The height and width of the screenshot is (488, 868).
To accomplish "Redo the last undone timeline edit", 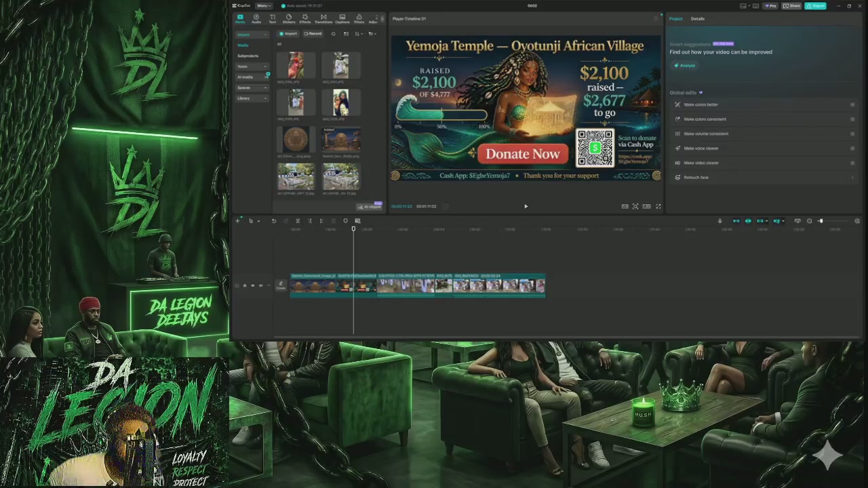I will tap(285, 221).
